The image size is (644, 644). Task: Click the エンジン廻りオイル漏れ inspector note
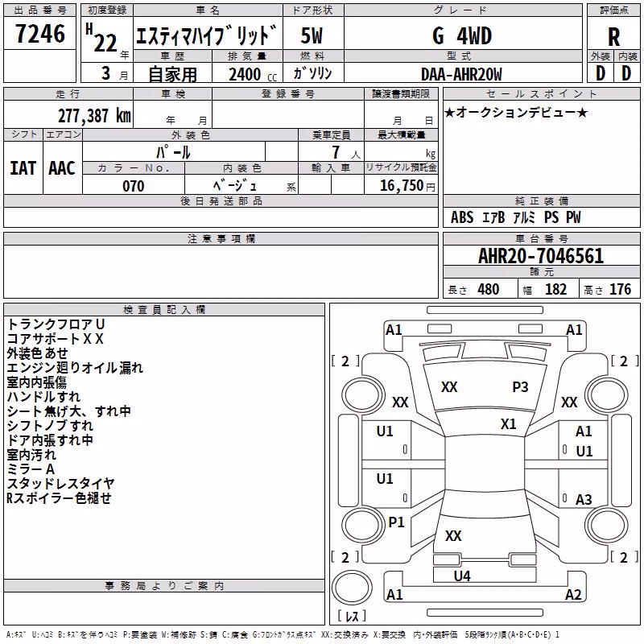click(x=75, y=368)
